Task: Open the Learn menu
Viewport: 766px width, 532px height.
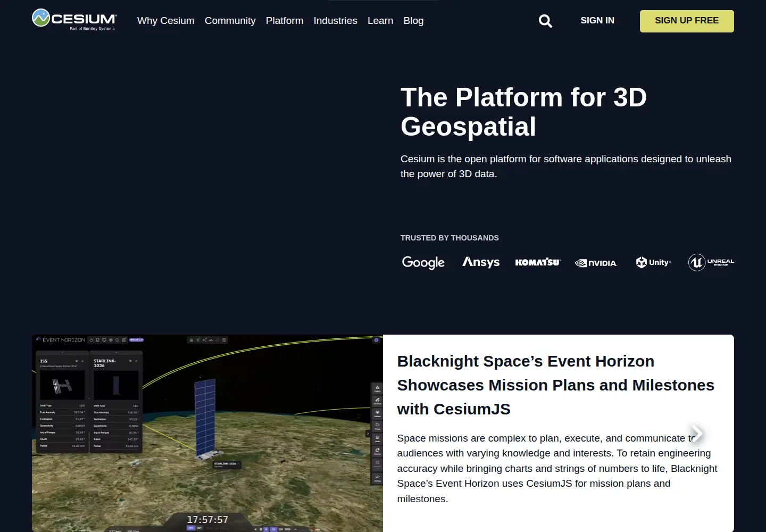Action: click(380, 21)
